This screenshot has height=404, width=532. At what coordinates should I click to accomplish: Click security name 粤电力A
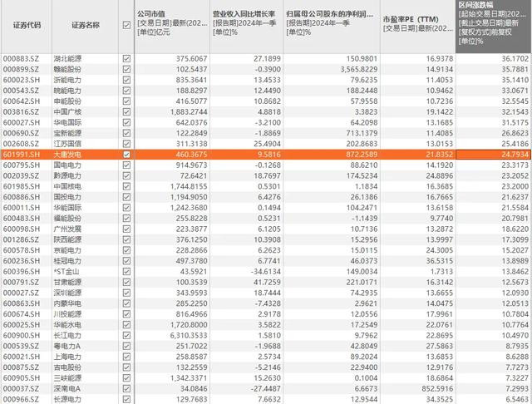click(x=66, y=346)
